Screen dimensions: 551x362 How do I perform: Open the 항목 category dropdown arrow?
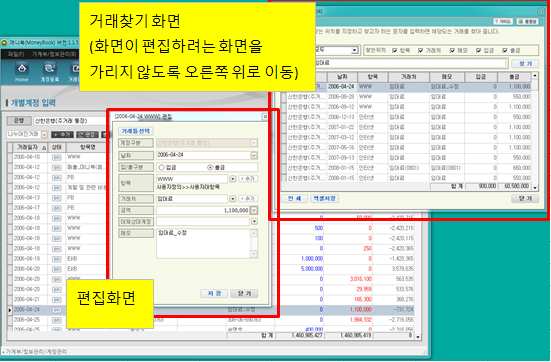tap(233, 179)
